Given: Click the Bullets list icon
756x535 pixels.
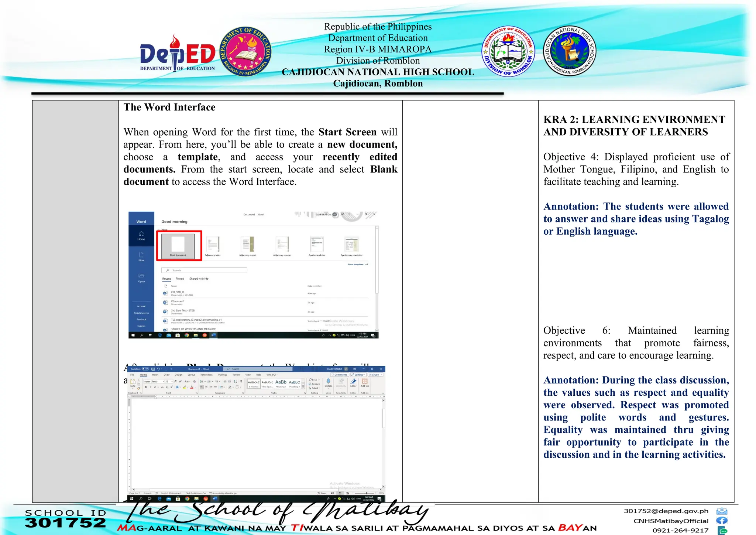Looking at the screenshot, I should 202,381.
